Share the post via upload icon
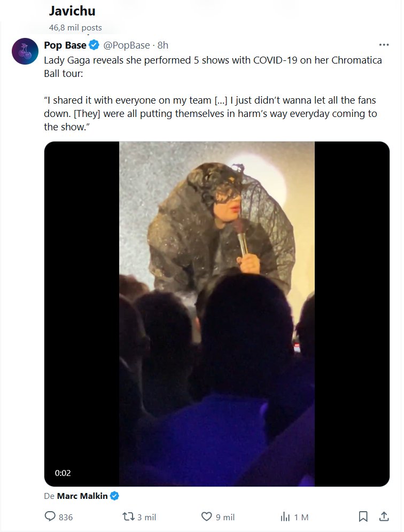The height and width of the screenshot is (532, 404). (384, 517)
